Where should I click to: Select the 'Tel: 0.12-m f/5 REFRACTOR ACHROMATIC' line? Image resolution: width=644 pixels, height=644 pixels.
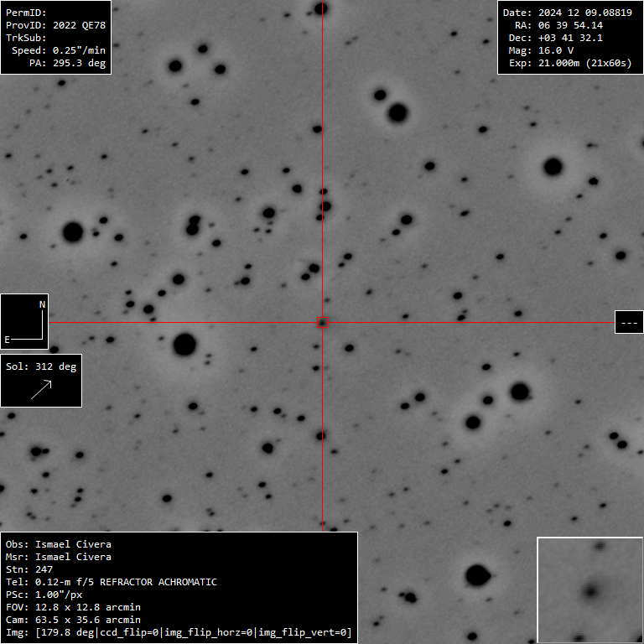click(x=112, y=582)
